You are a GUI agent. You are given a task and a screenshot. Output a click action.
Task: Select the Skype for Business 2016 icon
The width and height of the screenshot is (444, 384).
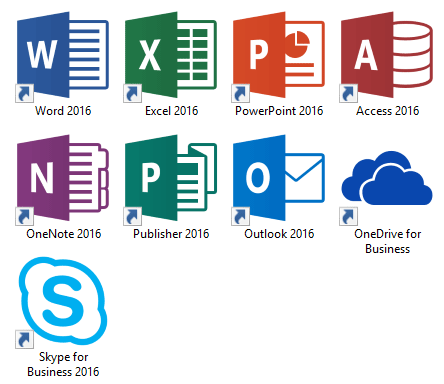pyautogui.click(x=62, y=302)
